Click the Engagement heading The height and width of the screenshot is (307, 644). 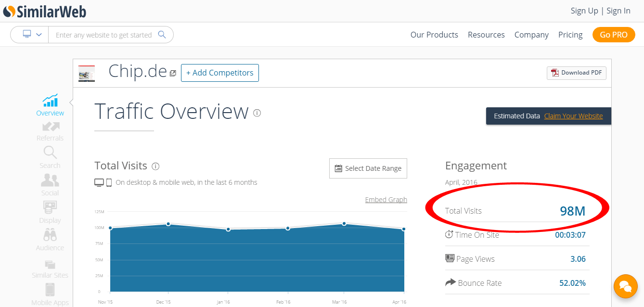[x=476, y=166]
